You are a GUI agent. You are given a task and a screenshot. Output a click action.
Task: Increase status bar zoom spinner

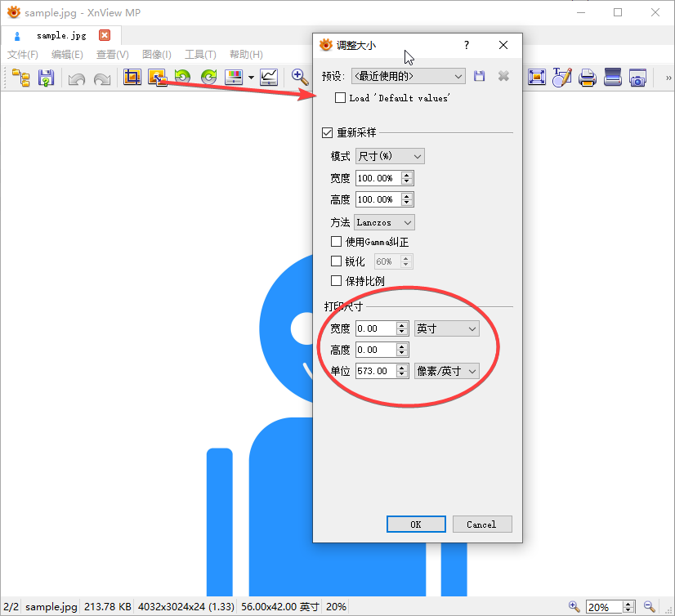pyautogui.click(x=628, y=604)
